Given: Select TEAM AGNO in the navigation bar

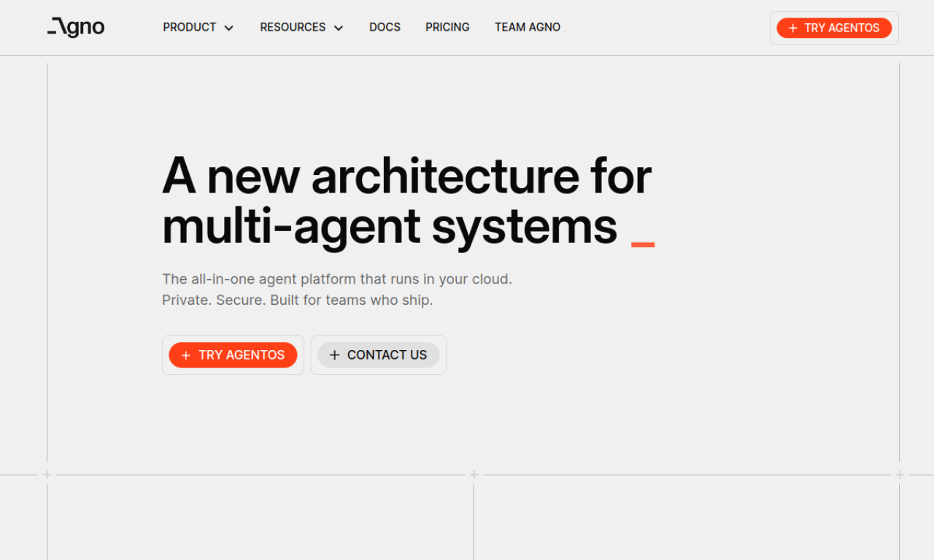Looking at the screenshot, I should [x=528, y=27].
